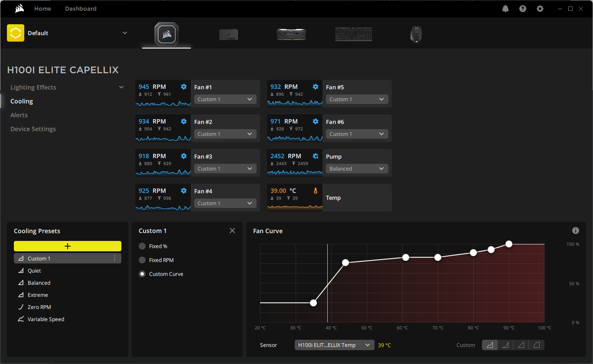This screenshot has height=364, width=593.
Task: Open the gear icon for Fan #4
Action: coord(184,191)
